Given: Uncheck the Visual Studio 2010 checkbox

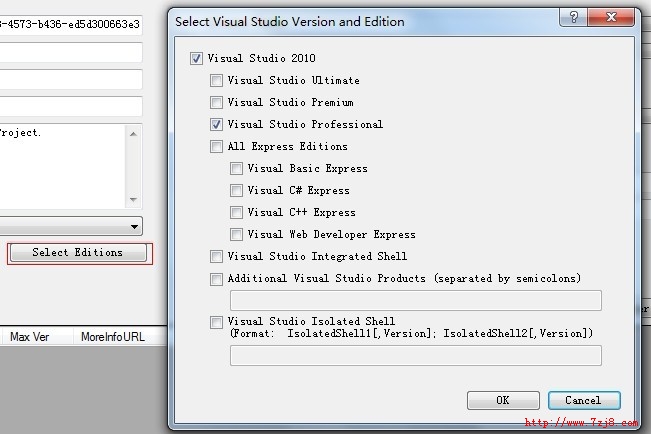Looking at the screenshot, I should point(196,59).
